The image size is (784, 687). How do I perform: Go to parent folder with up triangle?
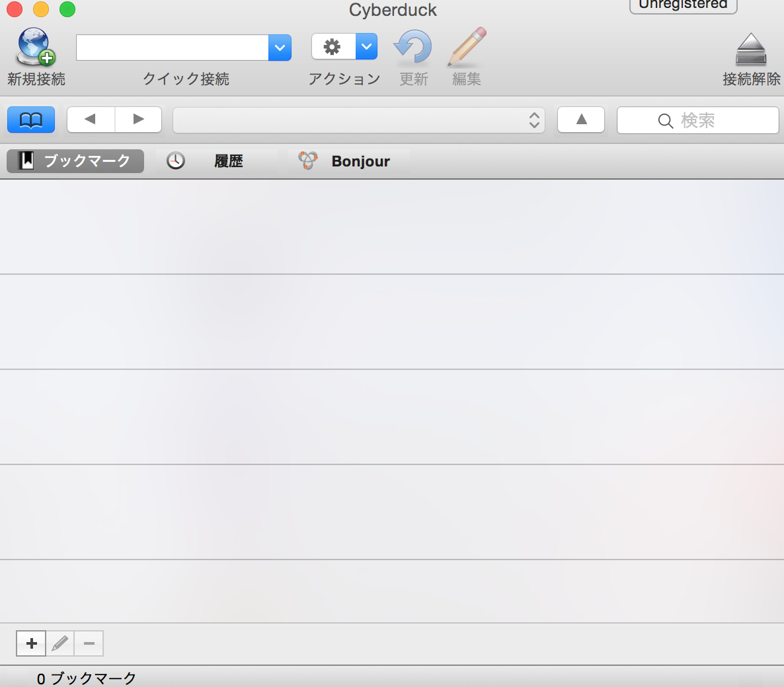[581, 120]
